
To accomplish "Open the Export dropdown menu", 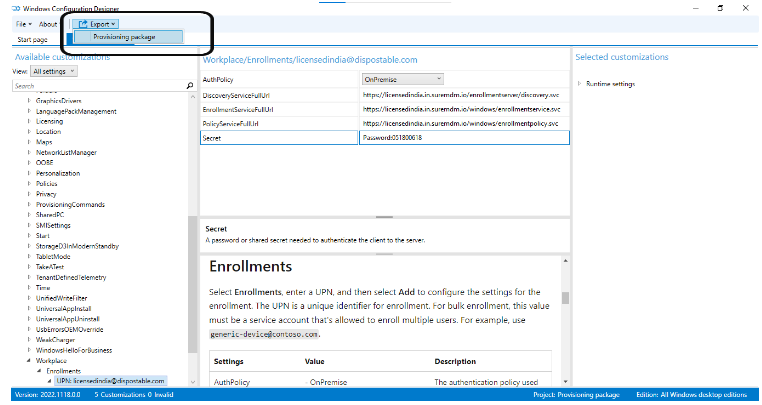I will [x=98, y=24].
